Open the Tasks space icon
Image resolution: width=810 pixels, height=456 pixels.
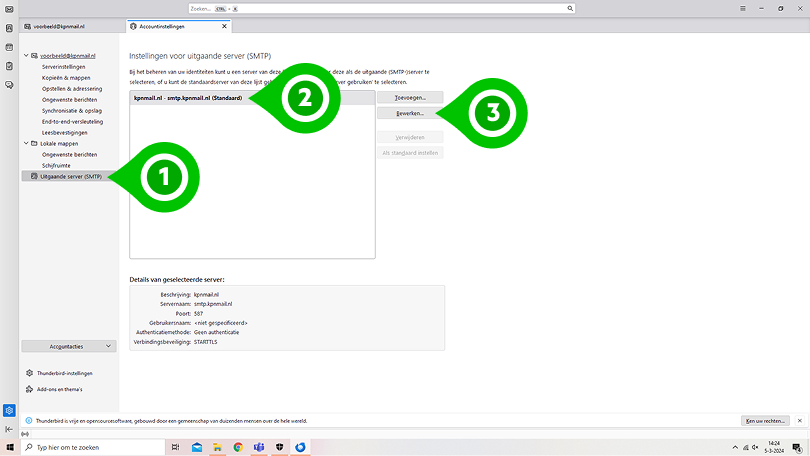pyautogui.click(x=9, y=66)
